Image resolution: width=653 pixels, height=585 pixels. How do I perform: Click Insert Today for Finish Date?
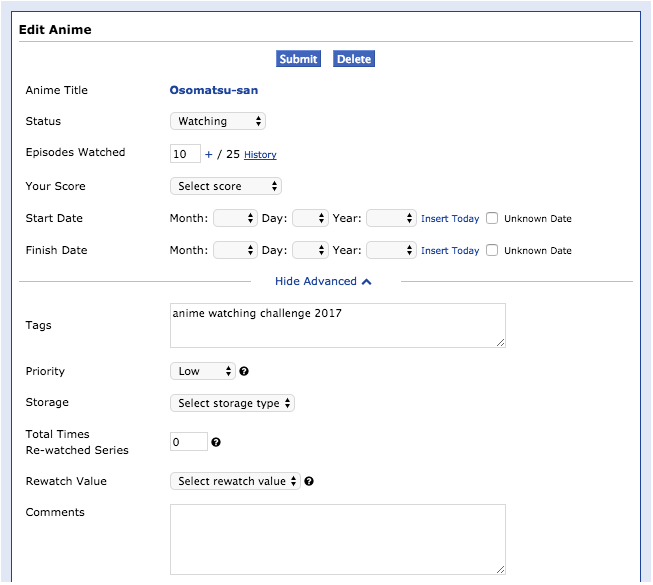450,251
